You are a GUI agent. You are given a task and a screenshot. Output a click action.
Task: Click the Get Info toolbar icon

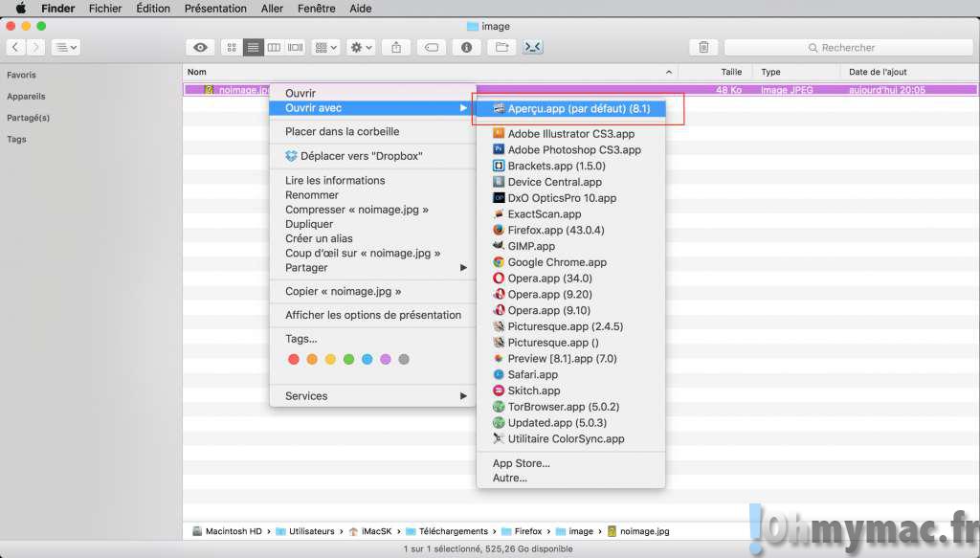(x=466, y=47)
